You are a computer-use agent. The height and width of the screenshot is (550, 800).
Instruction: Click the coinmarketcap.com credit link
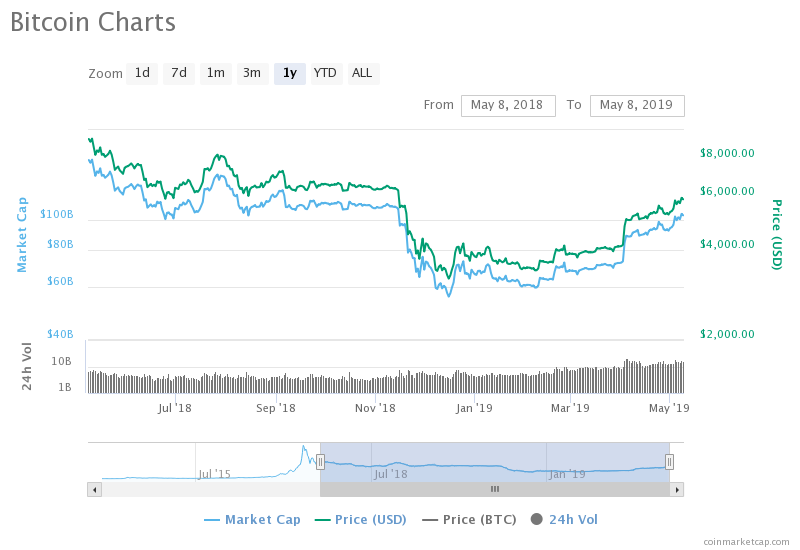(x=746, y=542)
